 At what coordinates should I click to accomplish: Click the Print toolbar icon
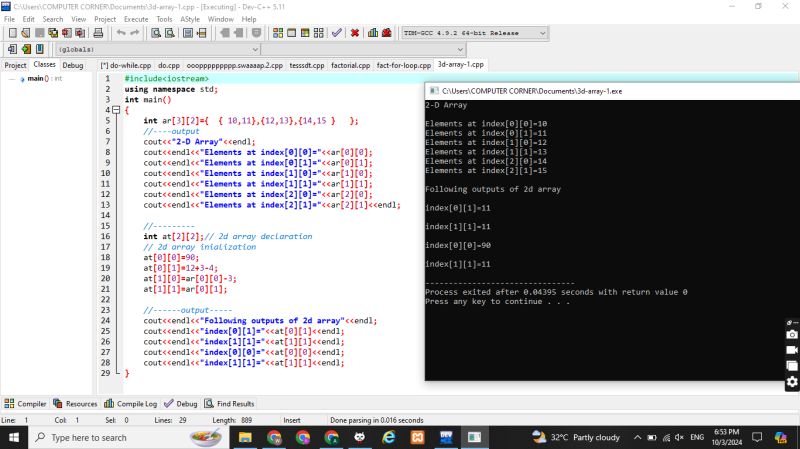[98, 33]
